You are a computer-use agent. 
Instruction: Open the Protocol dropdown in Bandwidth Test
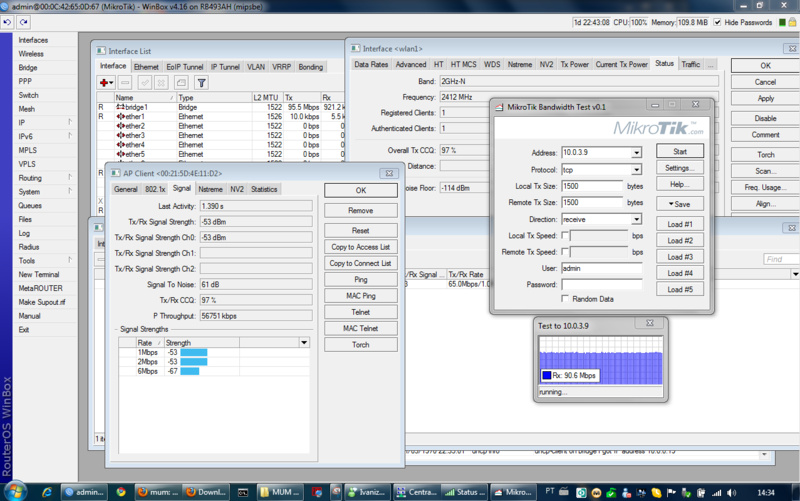click(x=636, y=170)
